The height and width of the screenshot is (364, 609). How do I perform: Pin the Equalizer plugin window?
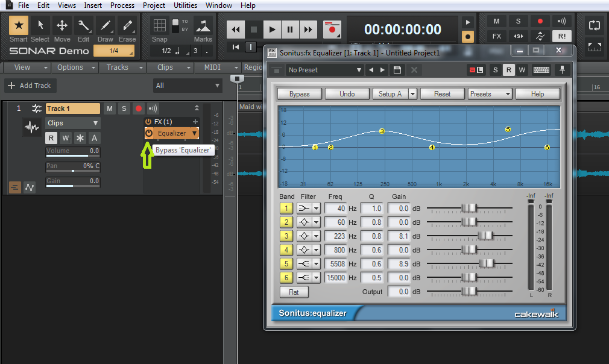[x=563, y=70]
